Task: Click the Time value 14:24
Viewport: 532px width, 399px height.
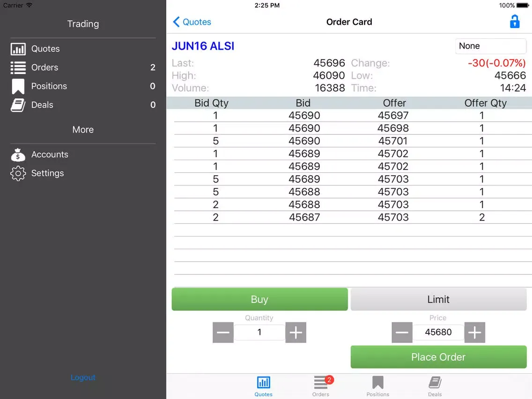Action: click(x=513, y=88)
